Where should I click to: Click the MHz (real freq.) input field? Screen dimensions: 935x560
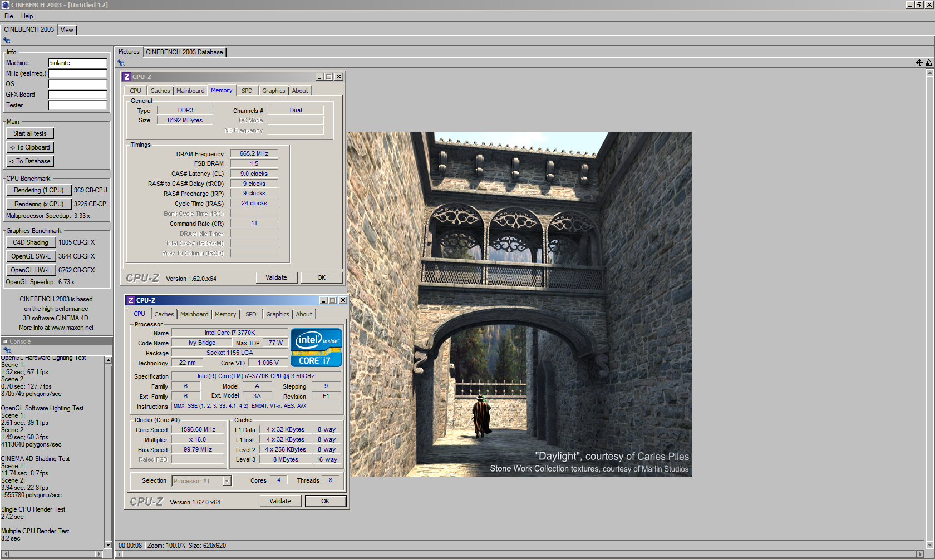point(77,73)
